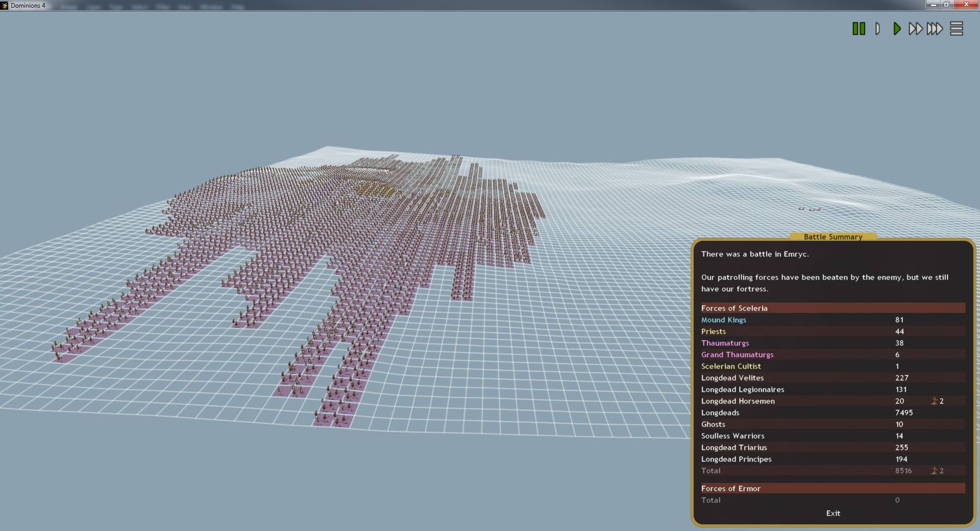Click the Soulless Warriors row label
This screenshot has height=531, width=980.
[732, 436]
